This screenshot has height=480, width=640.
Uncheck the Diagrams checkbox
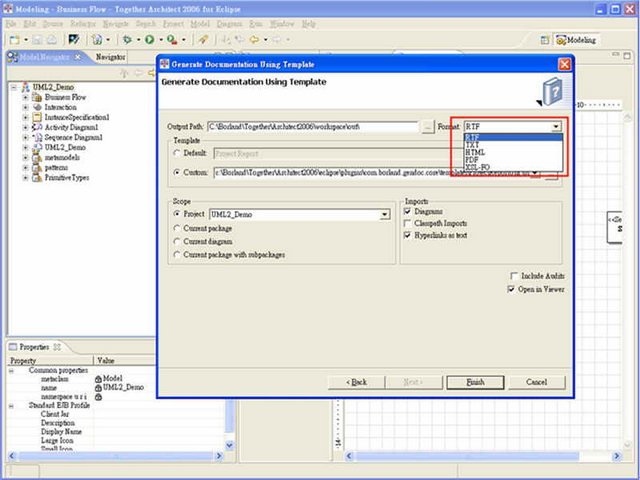coord(407,211)
